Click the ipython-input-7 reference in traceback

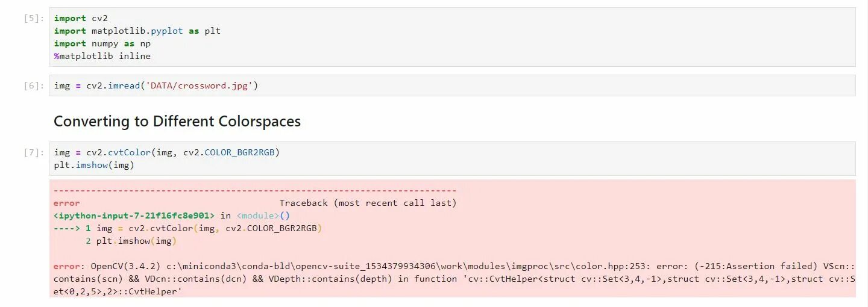click(134, 216)
